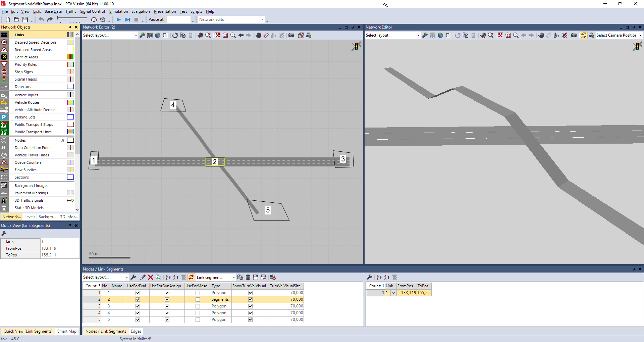Select the Parking Lots icon
Viewport: 644px width, 342px height.
pyautogui.click(x=4, y=117)
